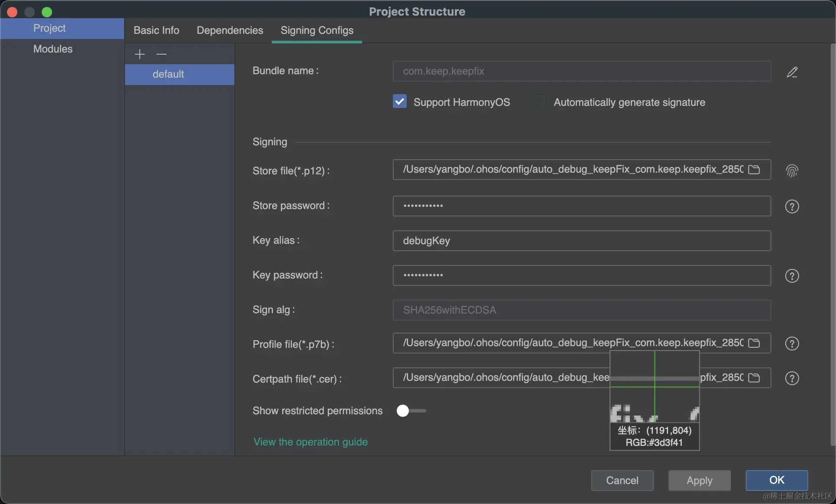Select the Signing Configs tab
This screenshot has width=836, height=504.
coord(317,30)
